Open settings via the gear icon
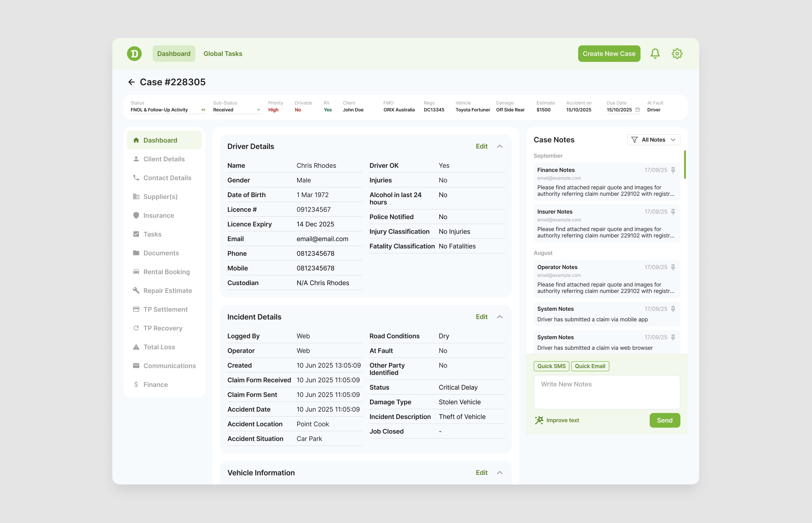The width and height of the screenshot is (812, 523). coord(677,54)
